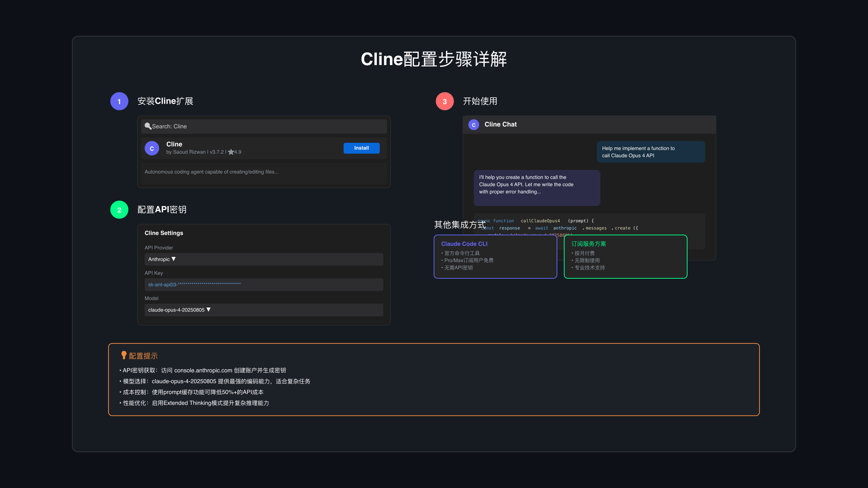This screenshot has height=488, width=868.
Task: Click the "无限制使用" bullet
Action: 586,260
